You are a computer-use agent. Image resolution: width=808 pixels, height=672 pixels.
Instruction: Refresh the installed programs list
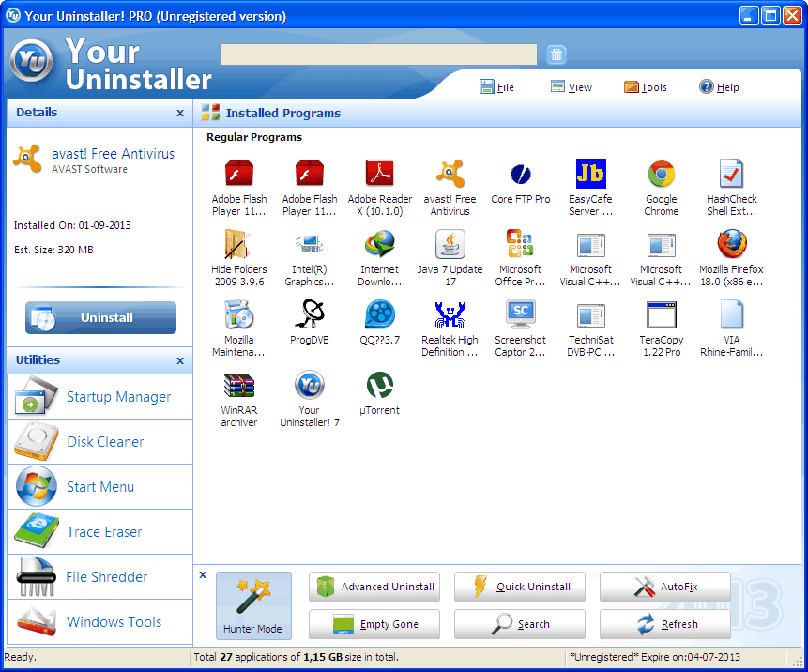coord(665,624)
